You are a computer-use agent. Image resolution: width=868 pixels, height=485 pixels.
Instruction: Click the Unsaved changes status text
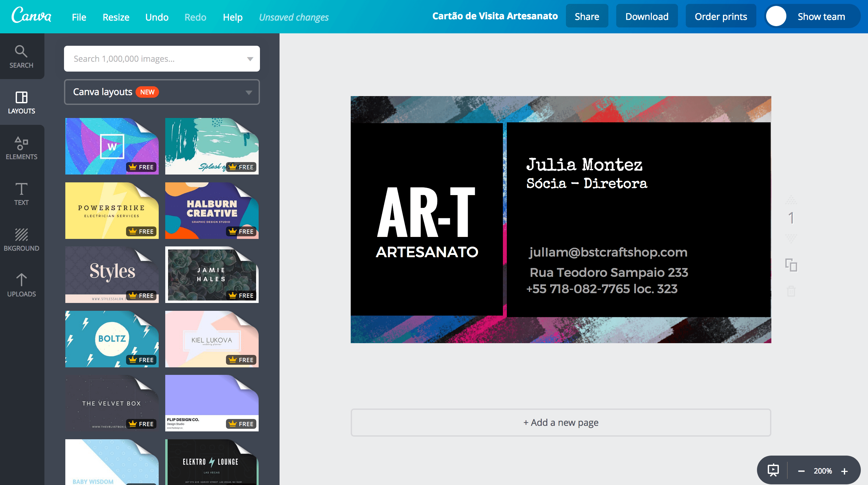pyautogui.click(x=294, y=17)
